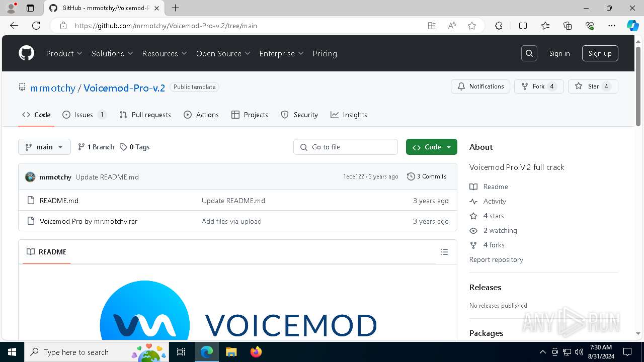Image resolution: width=644 pixels, height=362 pixels.
Task: Add page to favorites star icon
Action: [472, 26]
